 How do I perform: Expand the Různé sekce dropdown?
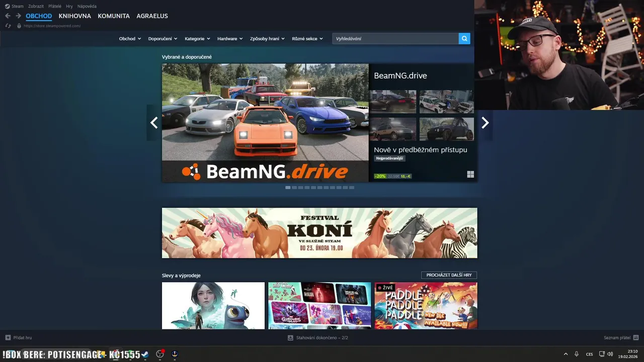[x=307, y=39]
